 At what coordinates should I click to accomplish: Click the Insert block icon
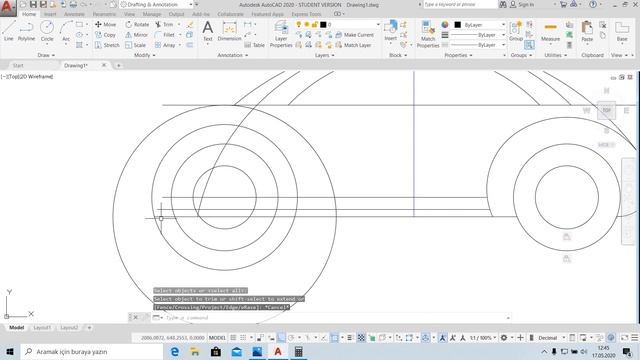pyautogui.click(x=391, y=31)
